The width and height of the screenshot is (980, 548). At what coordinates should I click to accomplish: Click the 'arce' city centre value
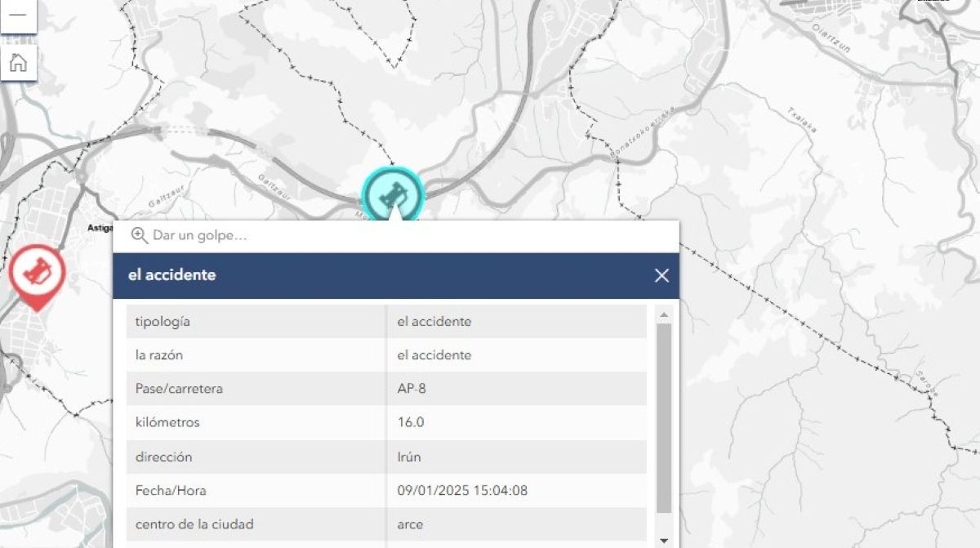(x=410, y=524)
